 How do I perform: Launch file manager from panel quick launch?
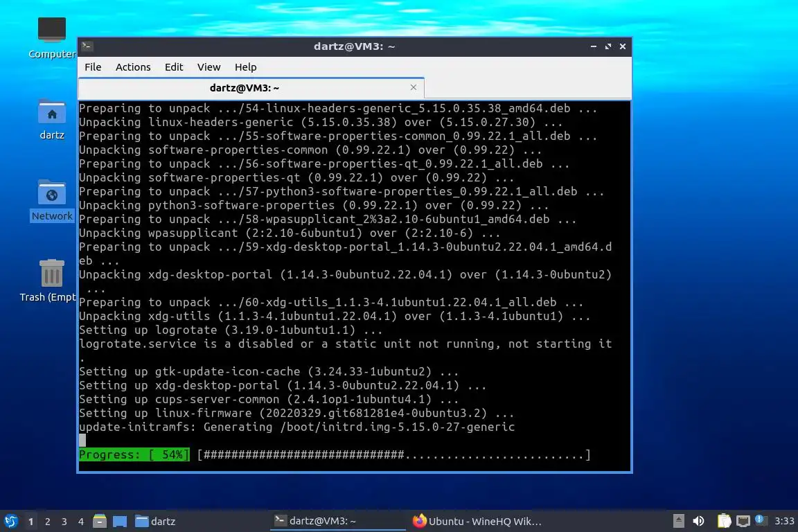pyautogui.click(x=100, y=522)
